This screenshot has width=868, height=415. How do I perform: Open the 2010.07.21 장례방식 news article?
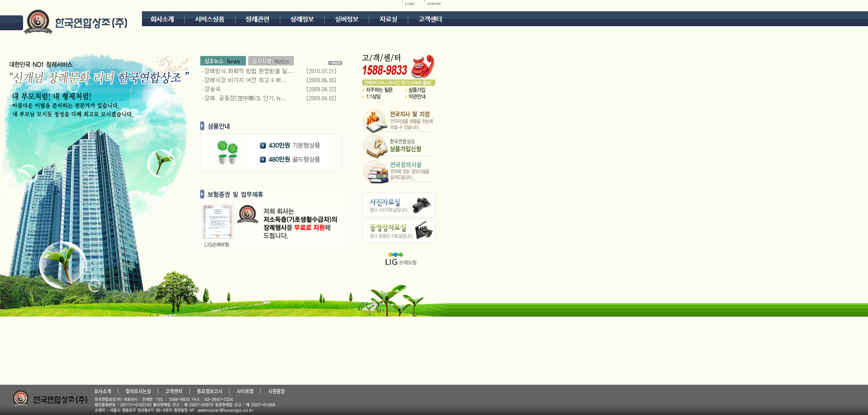point(248,71)
